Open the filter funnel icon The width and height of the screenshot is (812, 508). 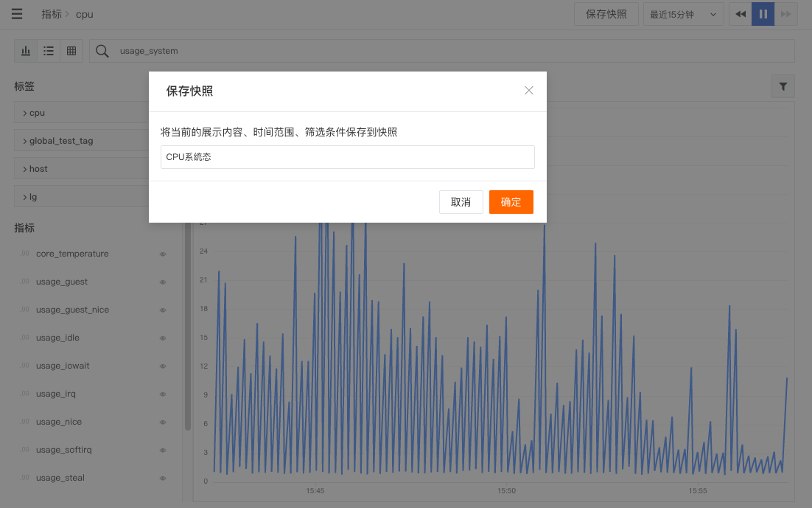point(783,86)
